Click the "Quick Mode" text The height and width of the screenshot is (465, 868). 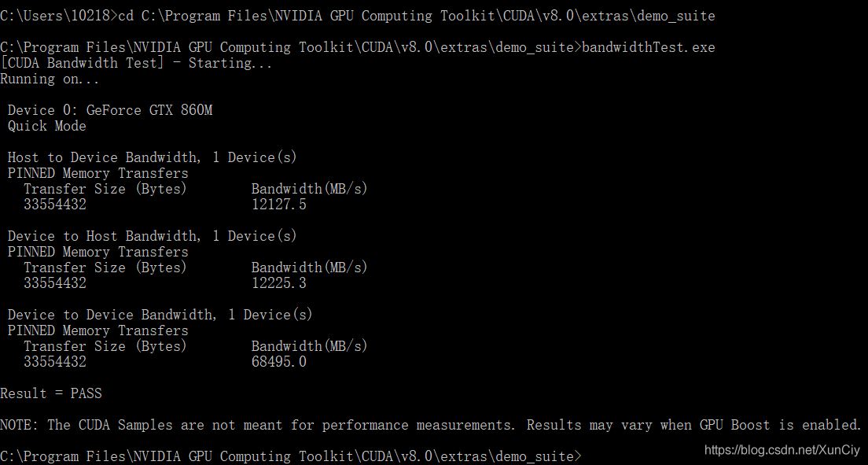(47, 126)
